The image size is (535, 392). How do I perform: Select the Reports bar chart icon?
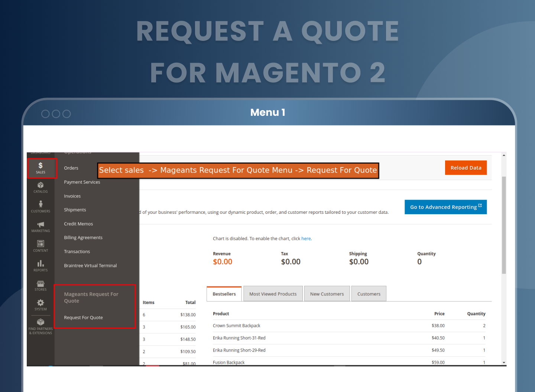[40, 265]
